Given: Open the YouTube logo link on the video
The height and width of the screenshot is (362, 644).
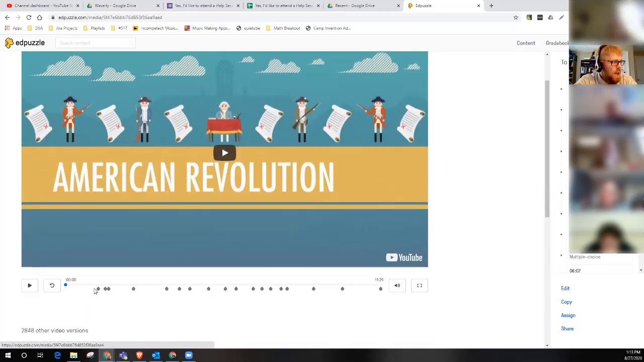Looking at the screenshot, I should [404, 258].
